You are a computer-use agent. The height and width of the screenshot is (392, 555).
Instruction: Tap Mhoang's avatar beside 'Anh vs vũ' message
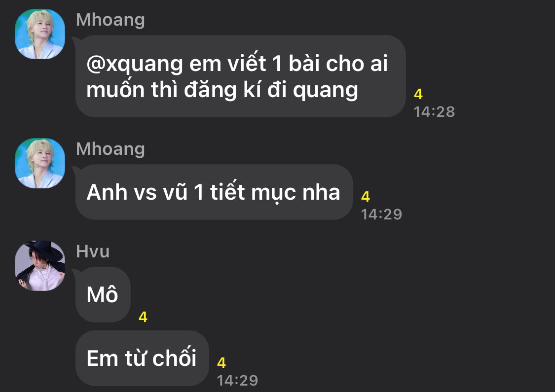pyautogui.click(x=40, y=163)
